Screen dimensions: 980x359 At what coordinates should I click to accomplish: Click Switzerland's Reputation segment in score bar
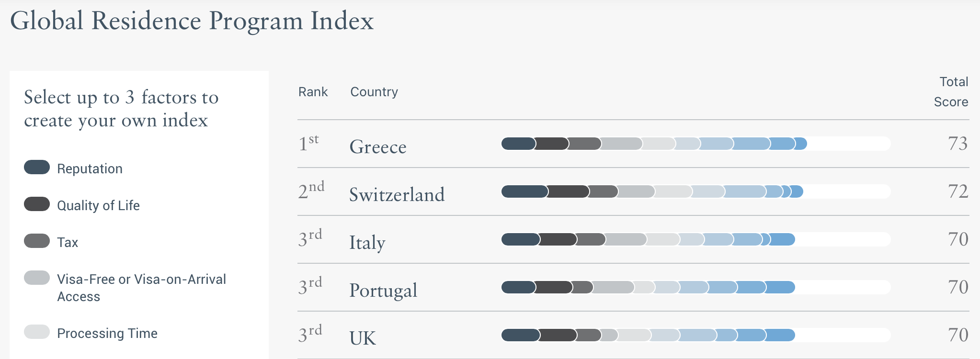click(524, 191)
